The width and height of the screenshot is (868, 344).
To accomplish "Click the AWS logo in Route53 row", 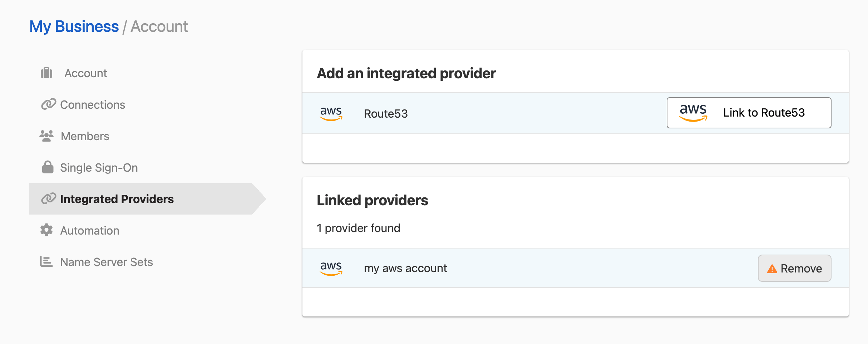I will [331, 113].
